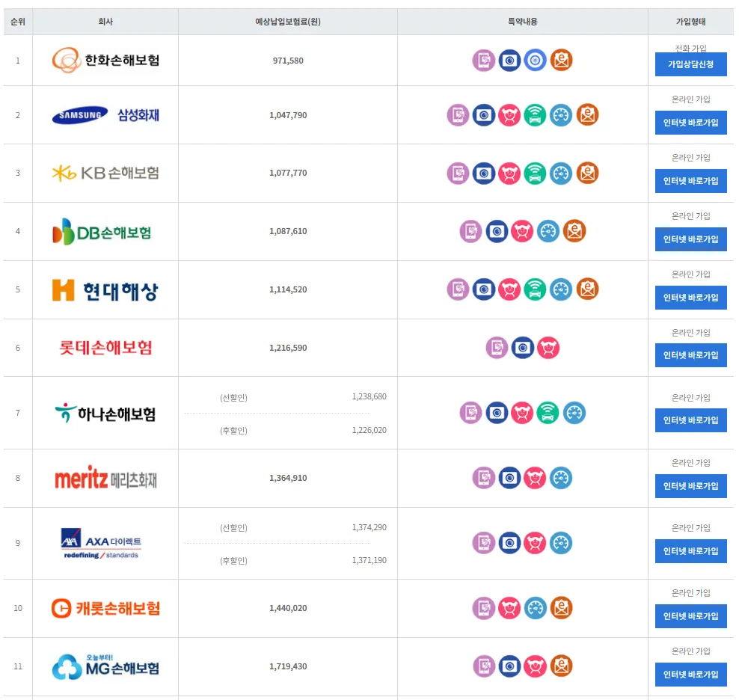Click the mileage gauge icon in KB손해보험 row
This screenshot has height=700, width=739.
(x=561, y=173)
